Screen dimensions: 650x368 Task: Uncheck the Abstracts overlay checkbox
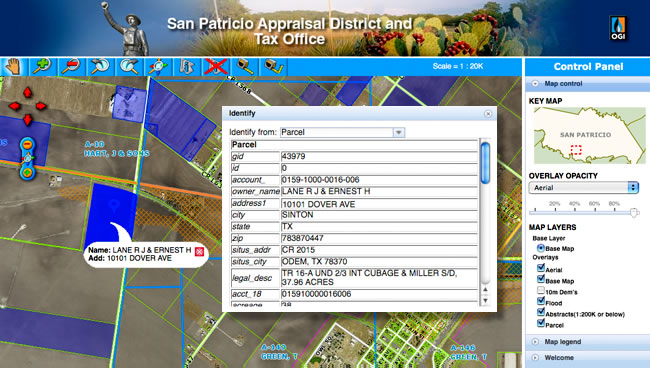[541, 312]
